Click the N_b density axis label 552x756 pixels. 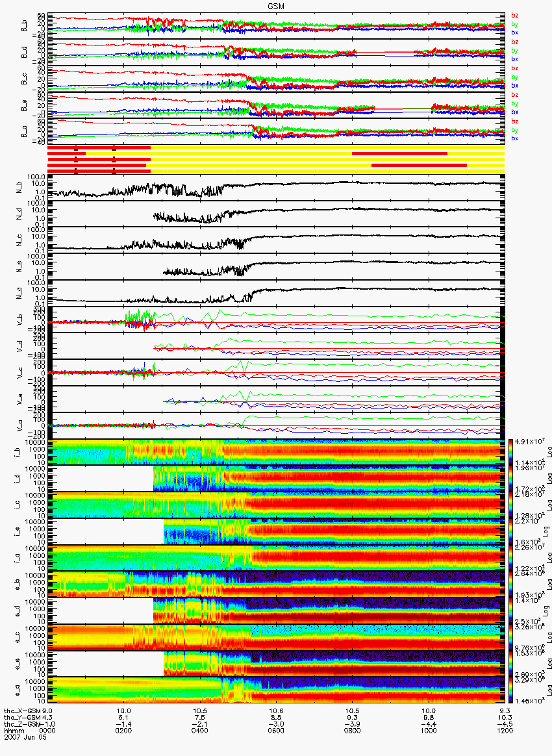click(x=20, y=188)
